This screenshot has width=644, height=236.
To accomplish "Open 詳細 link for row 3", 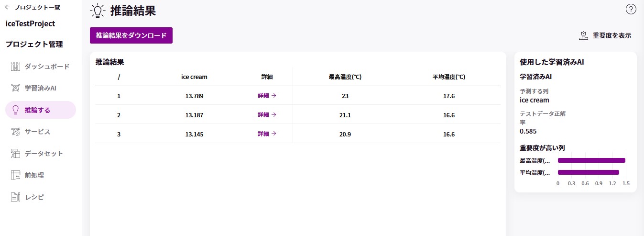I will click(x=267, y=134).
